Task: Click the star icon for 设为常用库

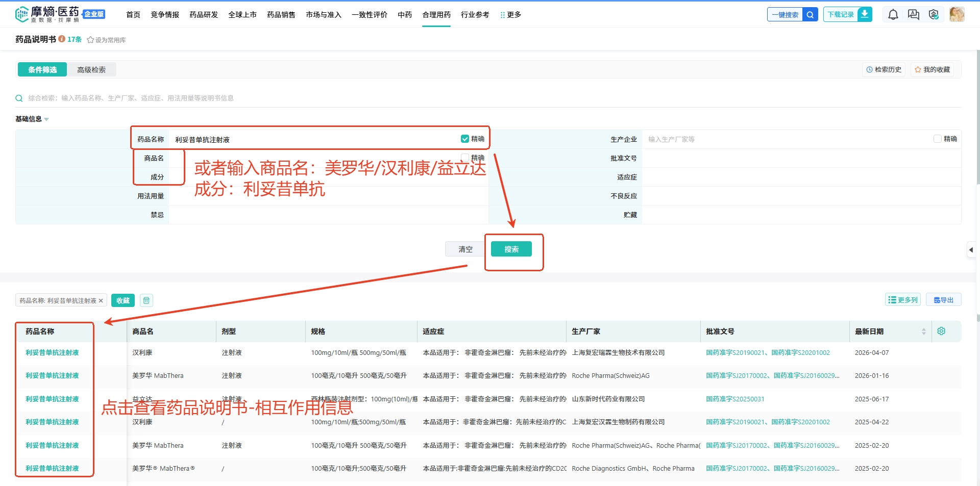Action: coord(90,40)
